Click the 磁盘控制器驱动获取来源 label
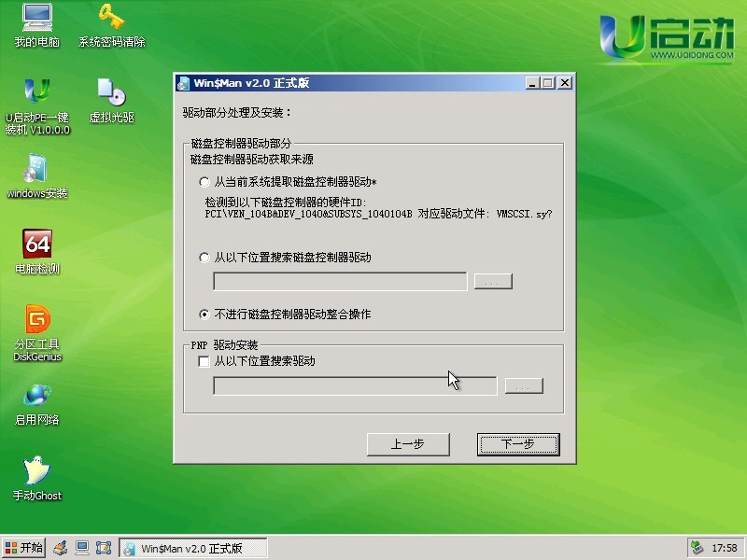Viewport: 747px width, 560px height. 251,159
